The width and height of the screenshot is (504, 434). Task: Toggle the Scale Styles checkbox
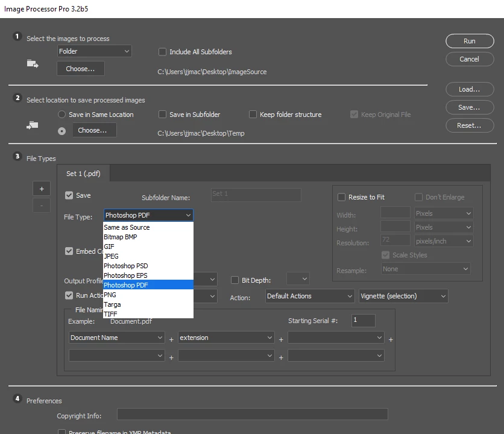point(385,255)
